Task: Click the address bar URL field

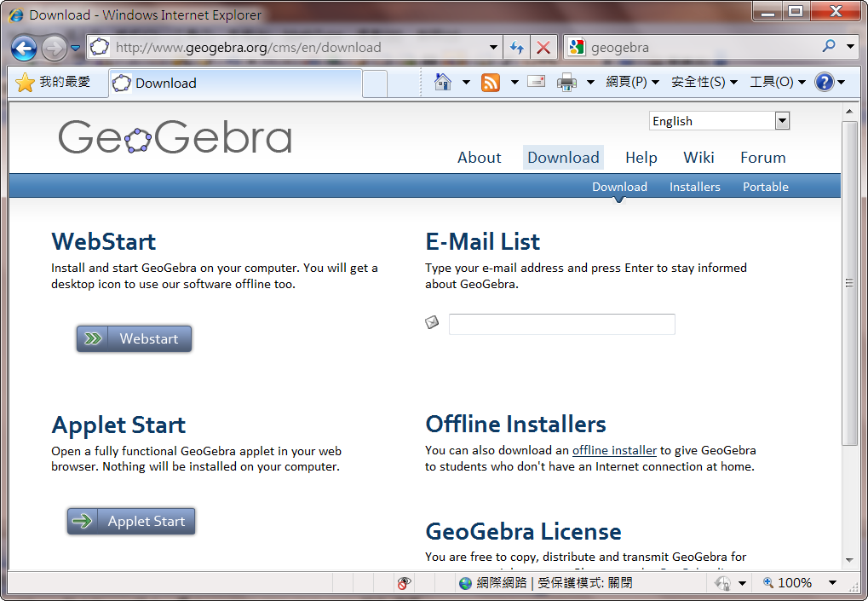Action: coord(293,48)
